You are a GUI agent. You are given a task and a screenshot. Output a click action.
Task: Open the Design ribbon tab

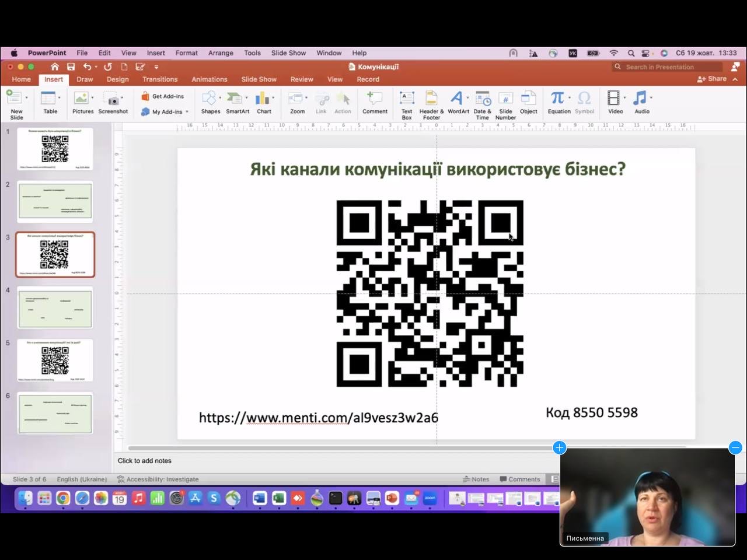coord(117,79)
